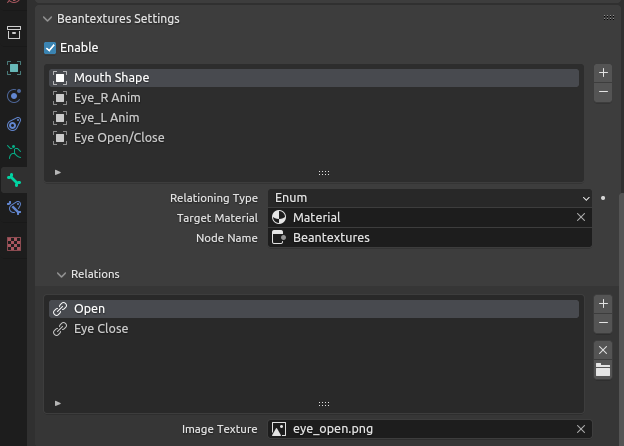Add a new item to the Mouth Shape list
The width and height of the screenshot is (624, 446).
603,73
